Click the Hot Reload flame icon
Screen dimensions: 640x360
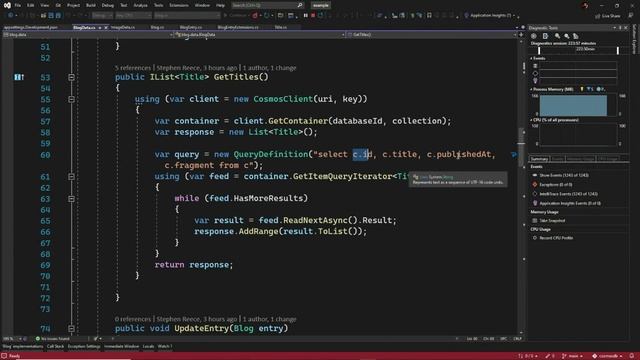pyautogui.click(x=255, y=16)
